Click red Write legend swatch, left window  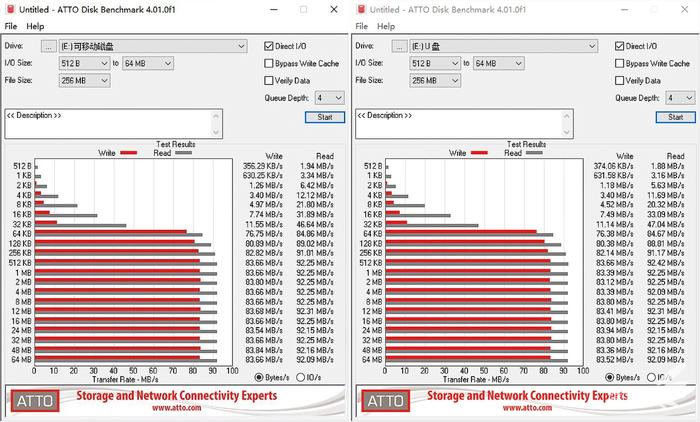tap(129, 153)
